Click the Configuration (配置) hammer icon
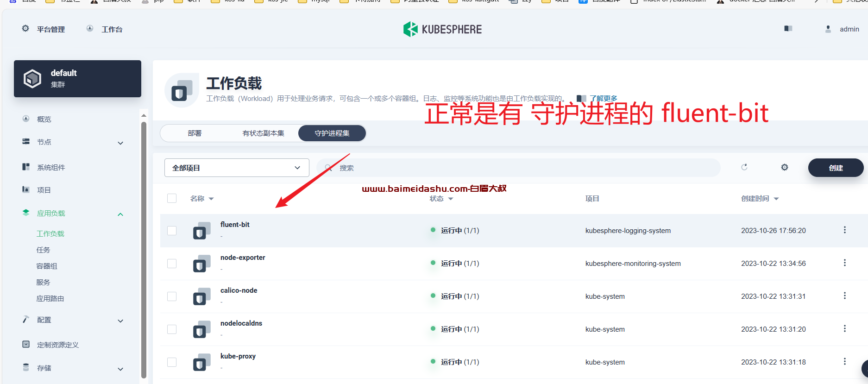This screenshot has height=384, width=868. click(x=26, y=320)
